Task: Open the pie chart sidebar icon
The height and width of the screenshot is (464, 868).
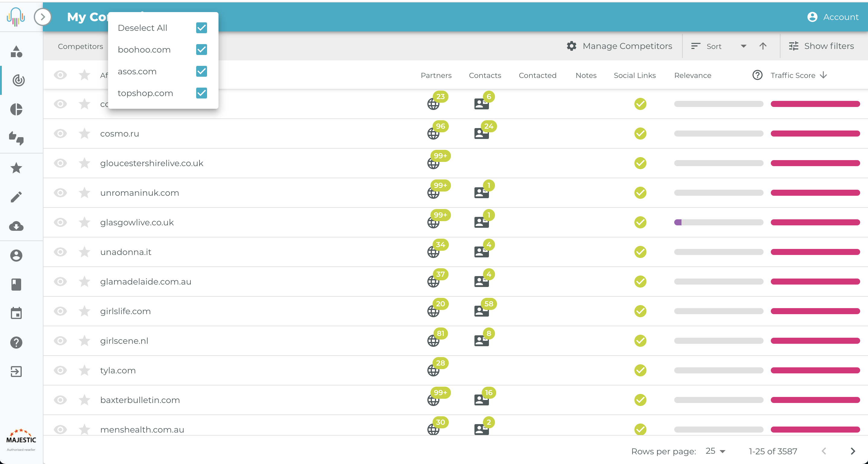Action: 16,109
